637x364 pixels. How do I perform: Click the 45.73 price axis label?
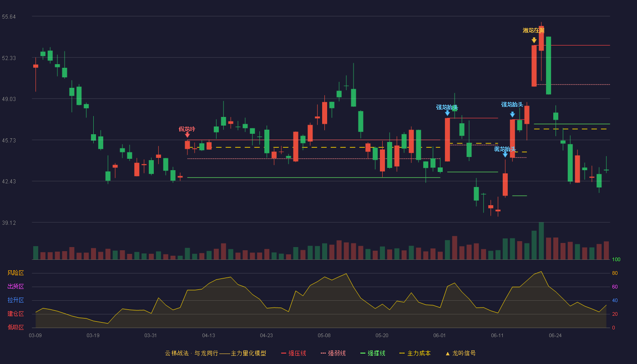(x=9, y=141)
